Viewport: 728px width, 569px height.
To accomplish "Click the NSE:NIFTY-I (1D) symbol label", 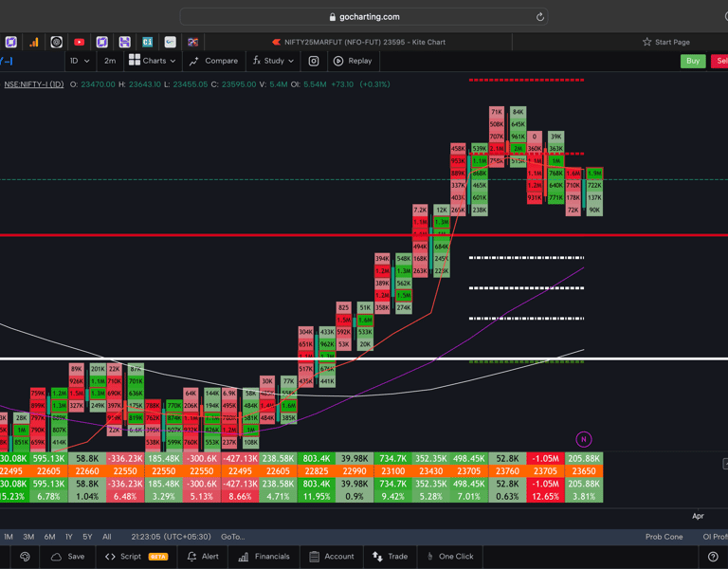I will [34, 84].
